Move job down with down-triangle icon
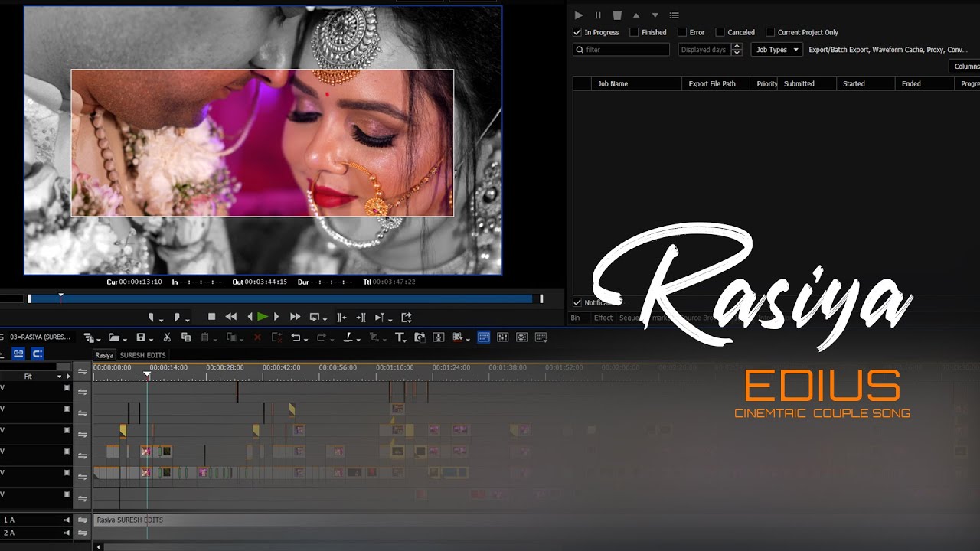Screen dimensions: 980x551 (x=655, y=15)
